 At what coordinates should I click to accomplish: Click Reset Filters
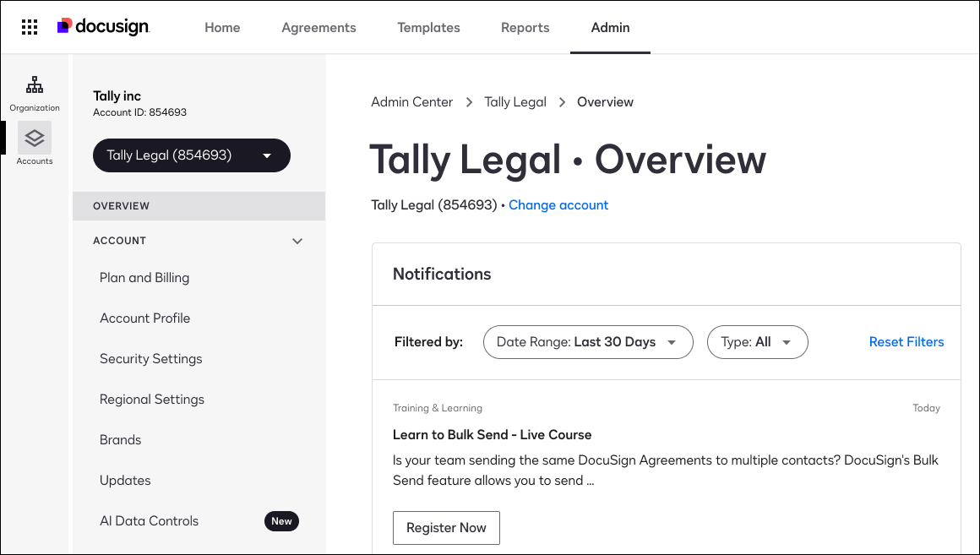(906, 341)
